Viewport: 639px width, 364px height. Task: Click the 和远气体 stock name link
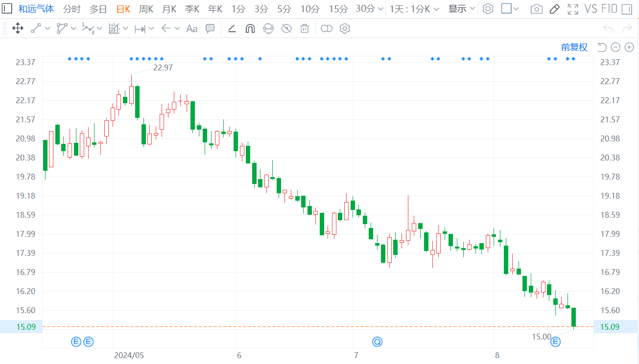click(x=36, y=9)
